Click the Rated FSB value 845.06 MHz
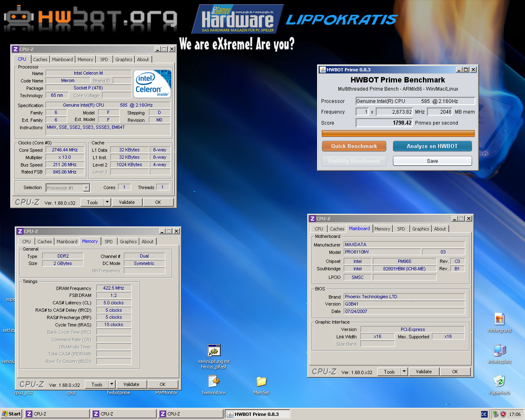Screen dimensions: 525x420 (x=65, y=172)
